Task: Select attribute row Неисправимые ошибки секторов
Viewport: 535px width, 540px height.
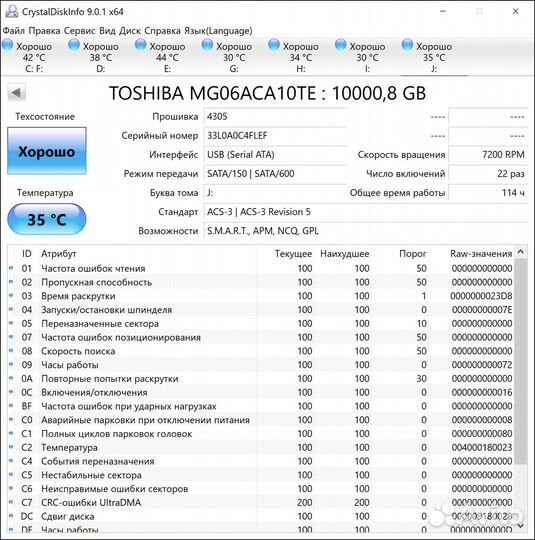Action: point(261,489)
